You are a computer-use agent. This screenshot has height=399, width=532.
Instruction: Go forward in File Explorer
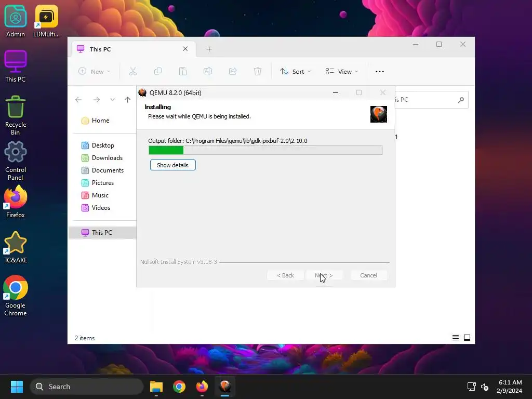point(96,100)
